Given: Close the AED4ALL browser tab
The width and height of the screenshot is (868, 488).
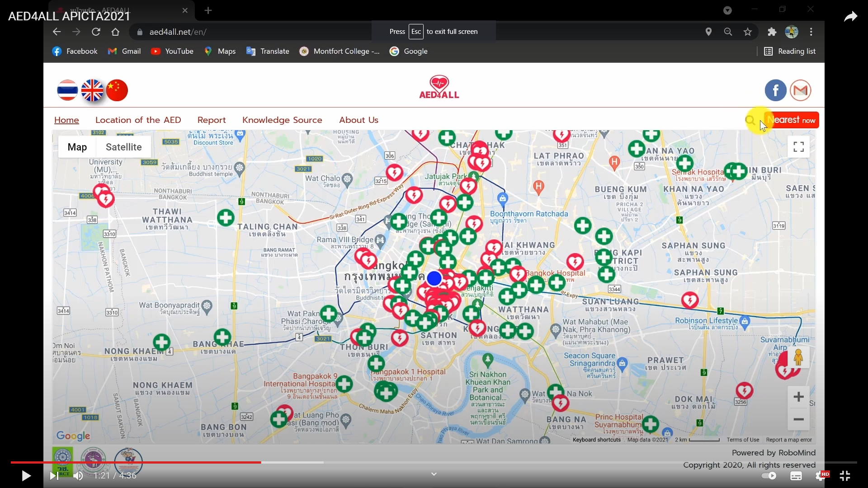Looking at the screenshot, I should pyautogui.click(x=185, y=10).
